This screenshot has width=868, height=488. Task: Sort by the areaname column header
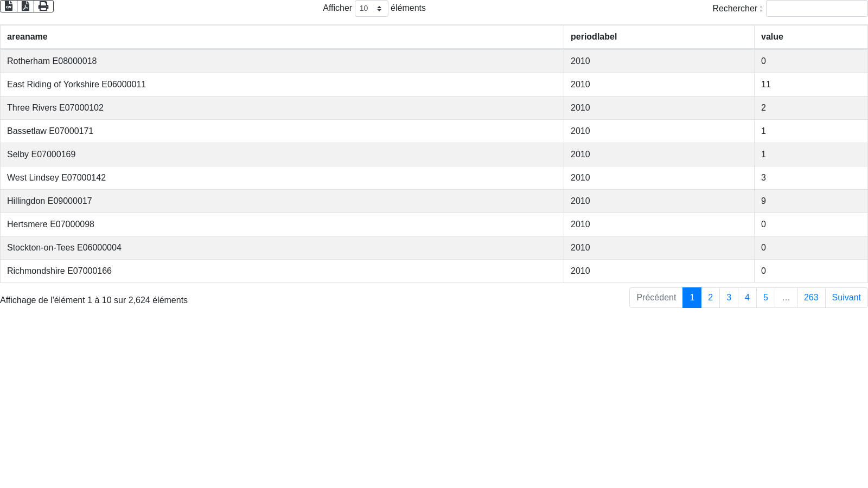point(27,37)
